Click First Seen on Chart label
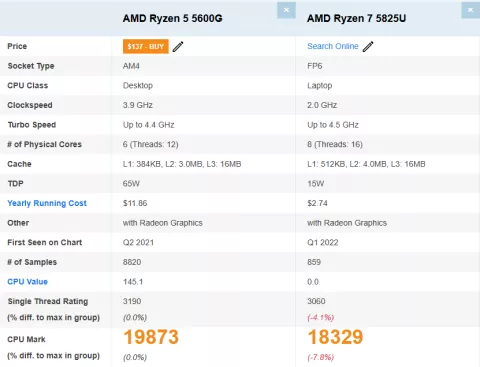Viewport: 480px width, 367px height. [x=45, y=242]
